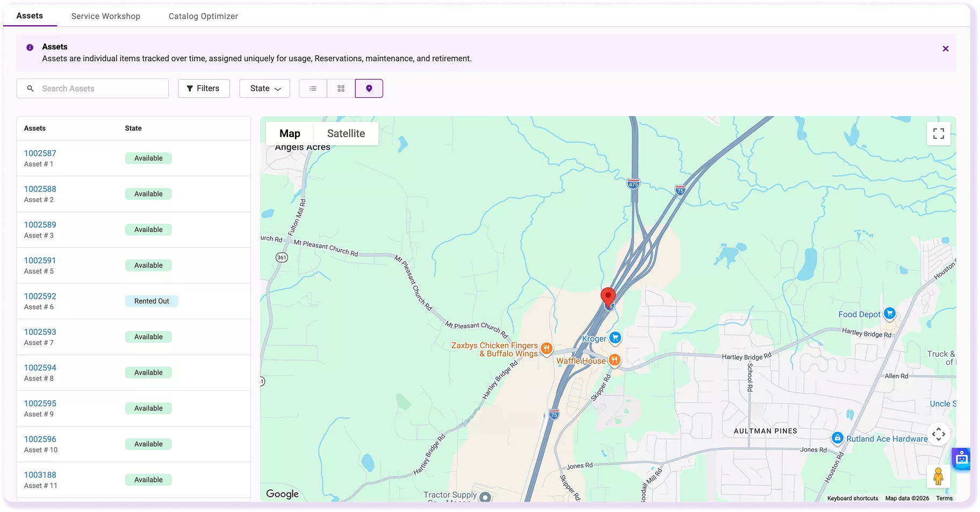The height and width of the screenshot is (512, 980).
Task: Open asset 1002595 link
Action: pyautogui.click(x=40, y=404)
